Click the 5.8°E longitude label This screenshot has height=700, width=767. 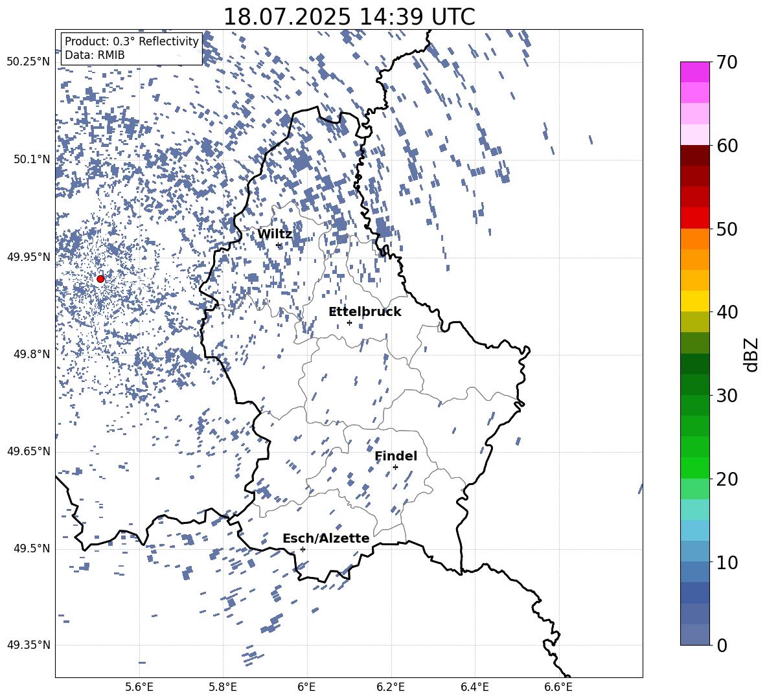[x=223, y=687]
